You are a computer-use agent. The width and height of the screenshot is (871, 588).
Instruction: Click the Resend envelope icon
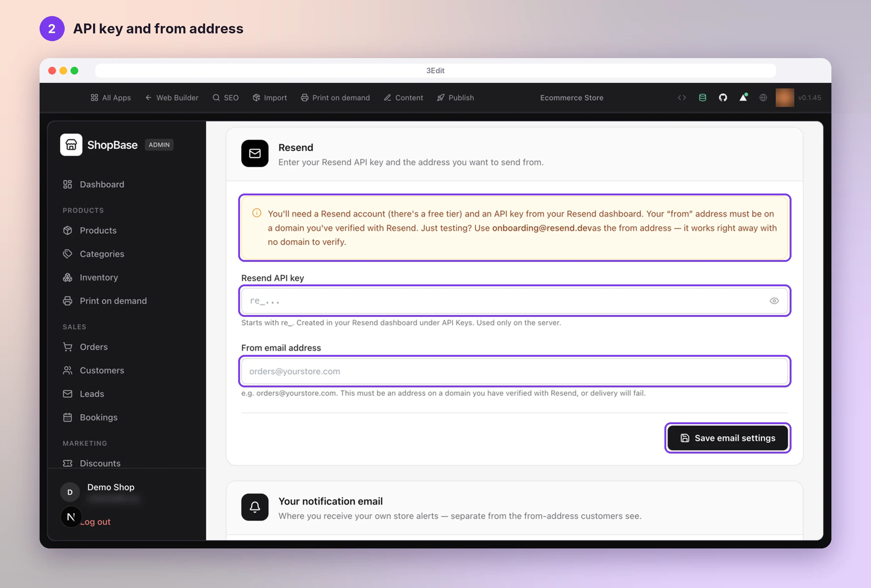(255, 154)
